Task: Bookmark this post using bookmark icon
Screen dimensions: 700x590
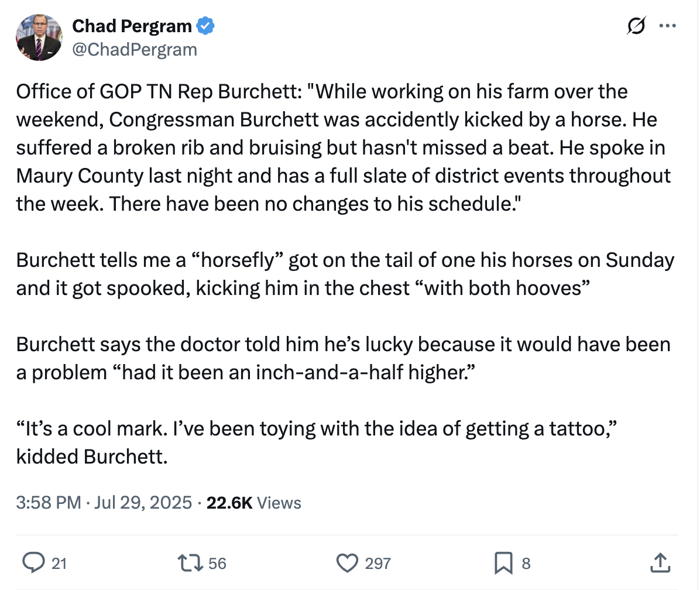Action: [x=503, y=563]
